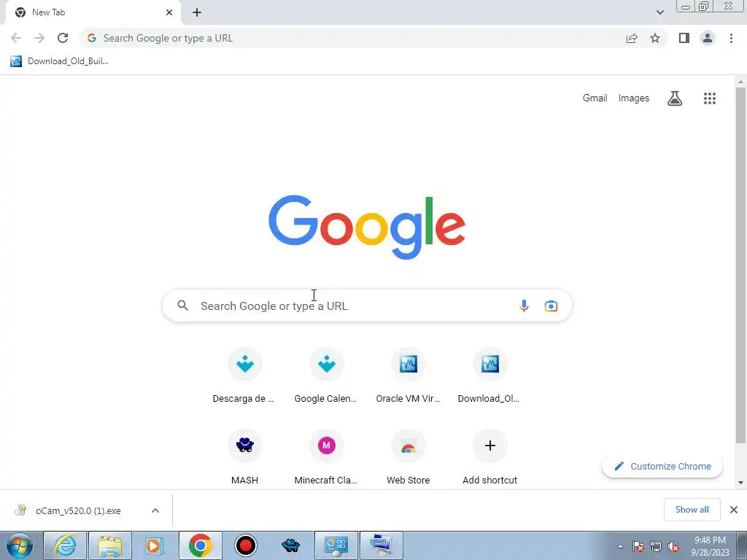Launch Windows Media Player from taskbar

tap(155, 545)
